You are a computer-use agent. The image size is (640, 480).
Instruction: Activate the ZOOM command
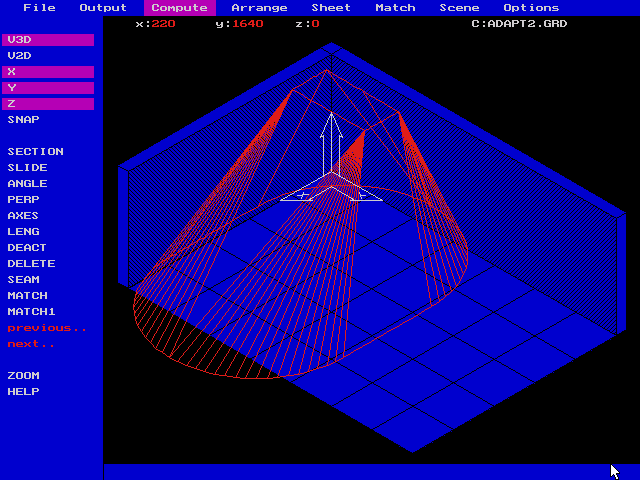23,376
